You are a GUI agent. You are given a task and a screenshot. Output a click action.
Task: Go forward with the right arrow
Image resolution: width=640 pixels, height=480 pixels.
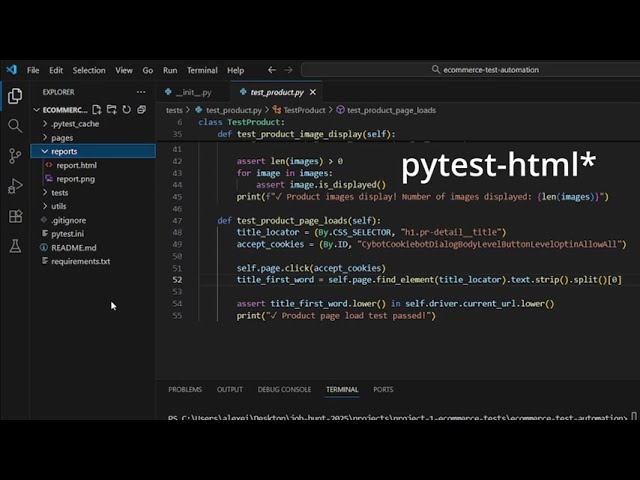pyautogui.click(x=288, y=70)
